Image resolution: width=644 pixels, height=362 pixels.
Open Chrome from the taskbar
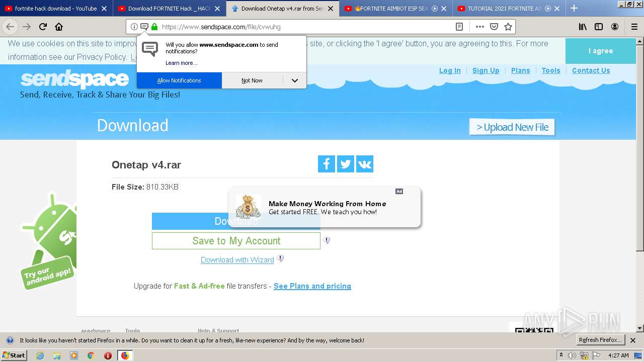pyautogui.click(x=91, y=355)
